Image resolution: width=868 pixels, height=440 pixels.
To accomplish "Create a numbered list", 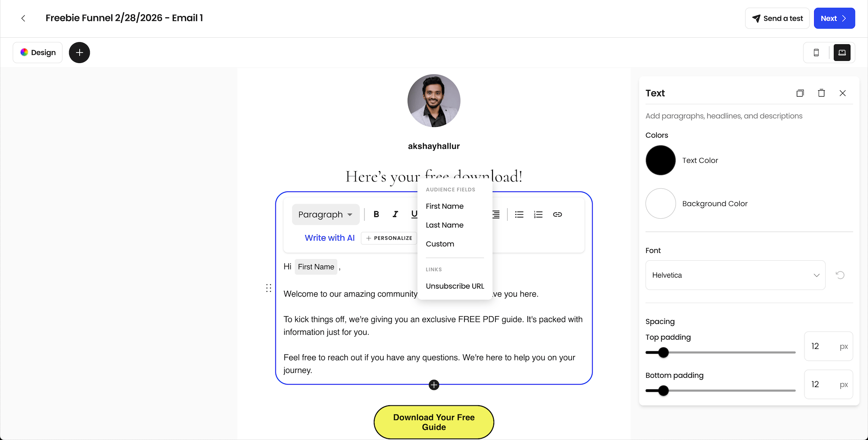I will point(537,214).
